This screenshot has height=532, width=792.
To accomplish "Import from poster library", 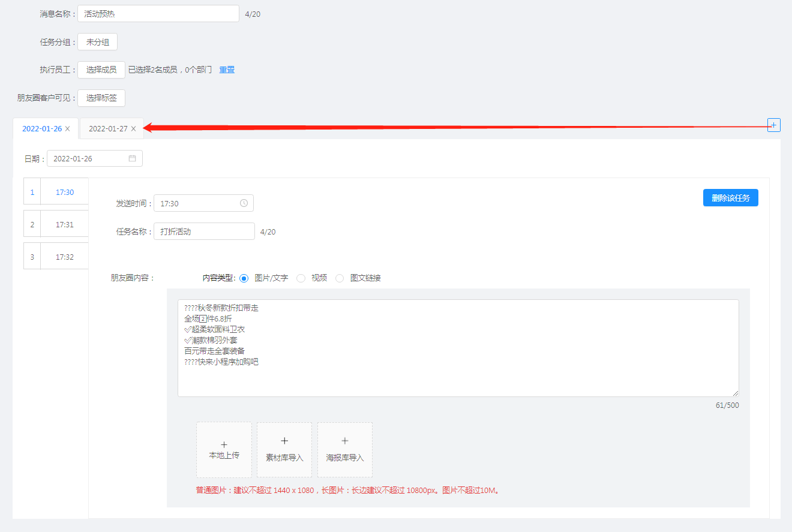I will [345, 450].
